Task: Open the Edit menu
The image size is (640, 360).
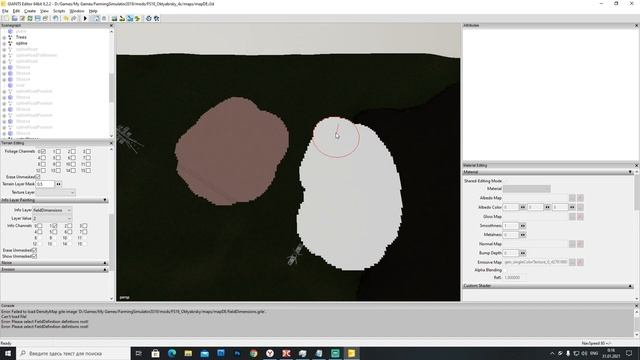Action: [x=16, y=11]
